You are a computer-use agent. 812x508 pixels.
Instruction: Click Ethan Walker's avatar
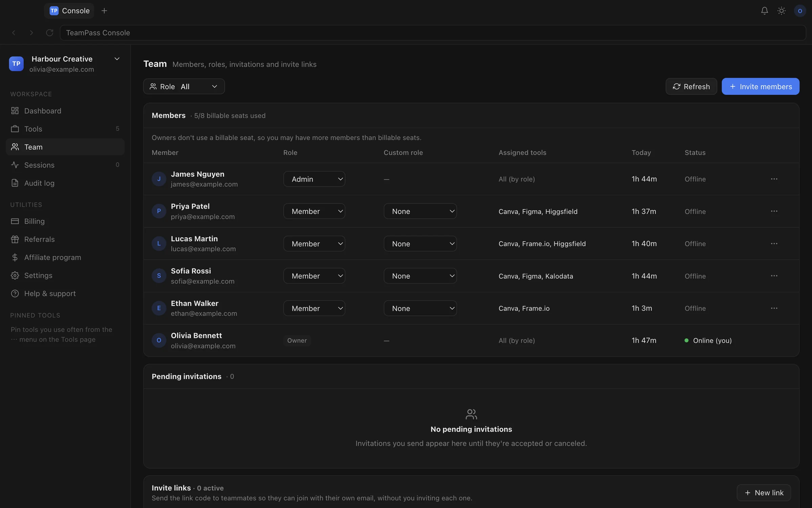(x=159, y=308)
